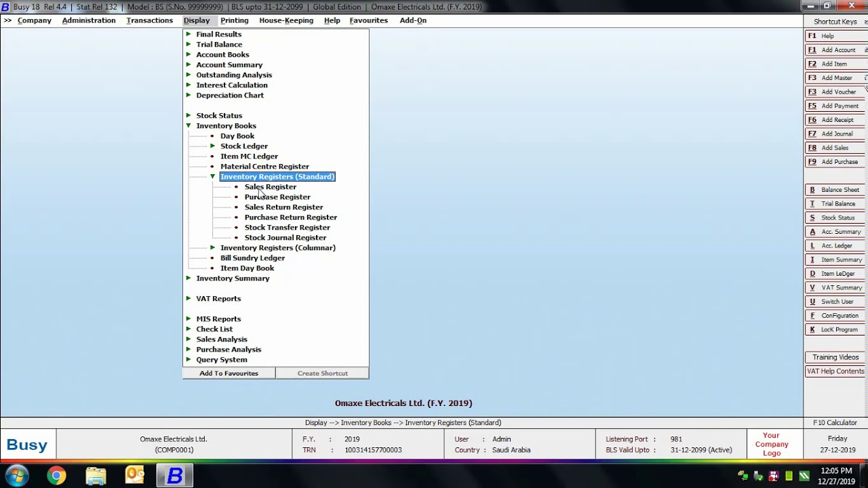
Task: Open the Help menu in menu bar
Action: point(332,20)
